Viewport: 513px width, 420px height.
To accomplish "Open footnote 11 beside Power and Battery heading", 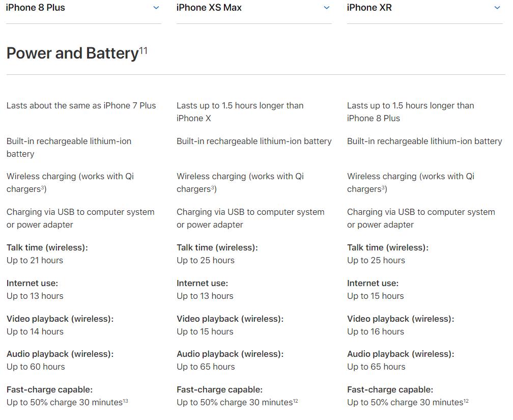I will [x=144, y=50].
